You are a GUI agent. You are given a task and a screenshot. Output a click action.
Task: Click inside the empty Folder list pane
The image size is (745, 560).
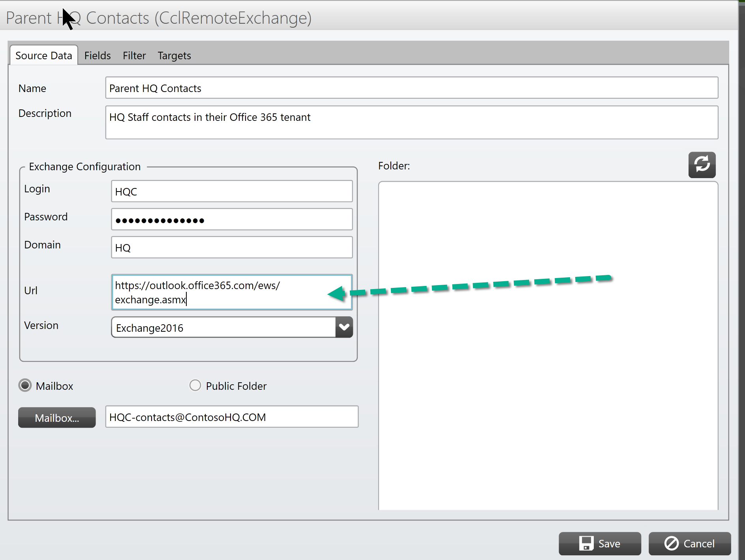(548, 346)
